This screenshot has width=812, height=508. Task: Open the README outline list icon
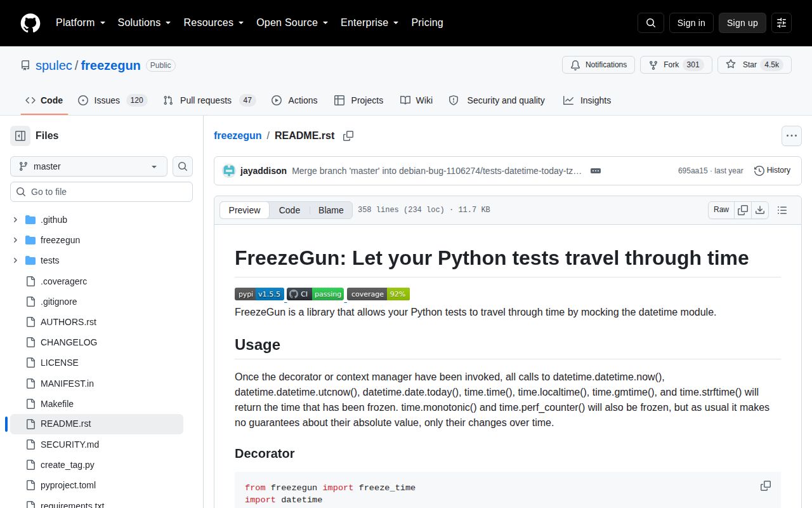pos(782,210)
